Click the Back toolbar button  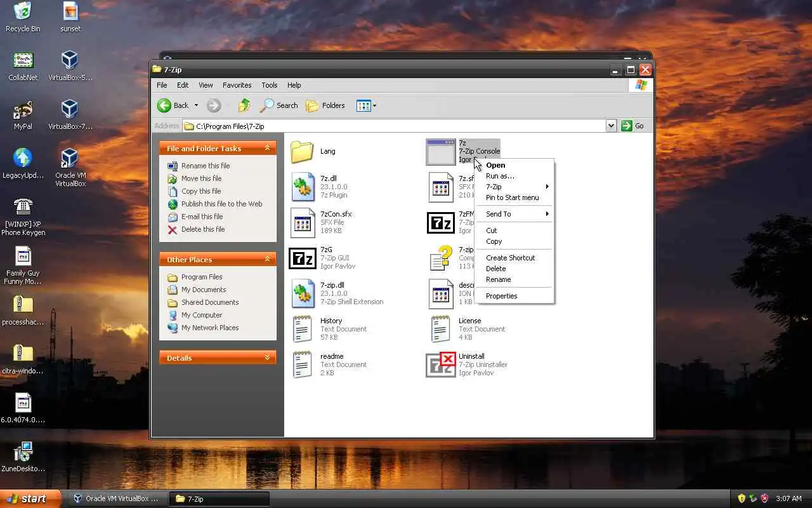tap(173, 105)
